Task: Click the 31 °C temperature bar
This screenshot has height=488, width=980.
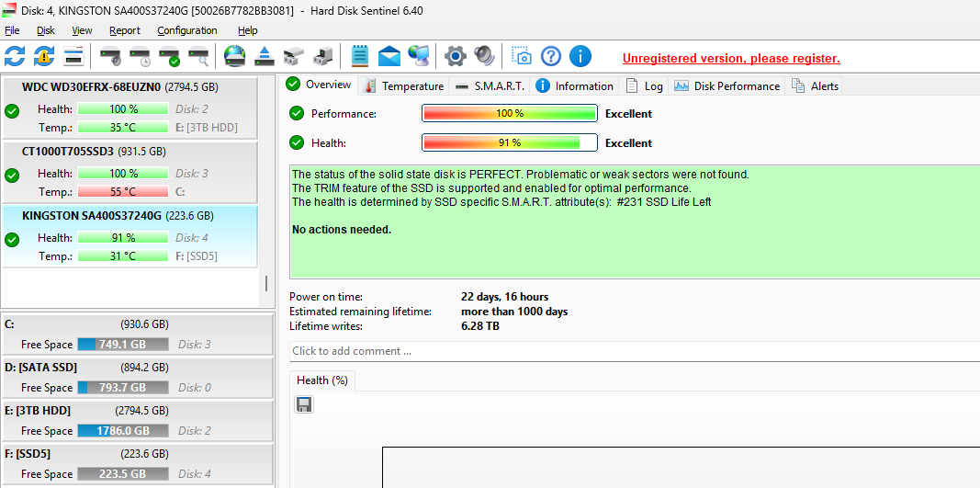Action: point(122,255)
